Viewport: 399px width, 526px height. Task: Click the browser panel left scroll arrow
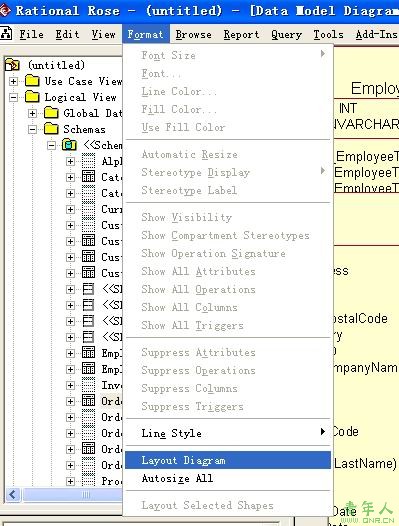pyautogui.click(x=13, y=494)
